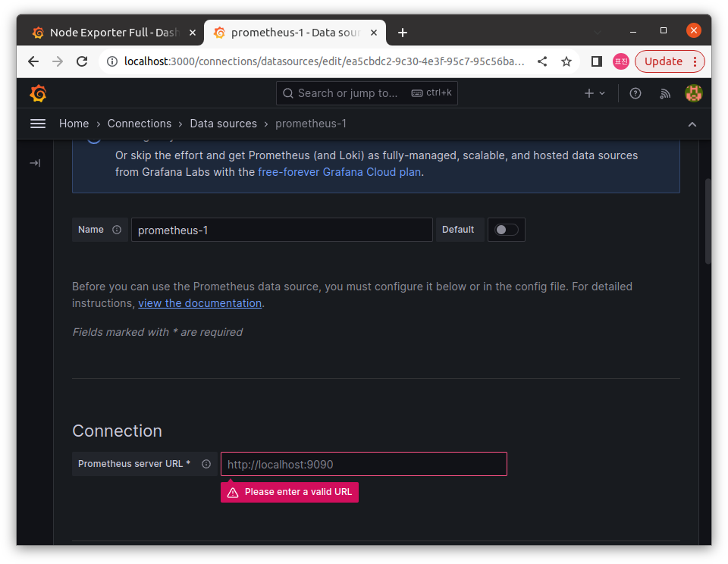Screen dimensions: 728x564
Task: Bookmark this page with the star
Action: click(566, 61)
